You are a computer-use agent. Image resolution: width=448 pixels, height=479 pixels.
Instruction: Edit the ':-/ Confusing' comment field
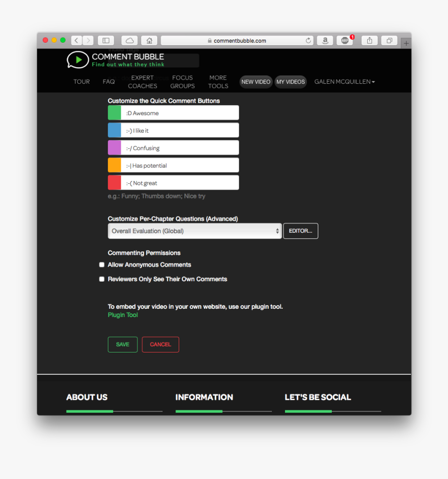click(180, 147)
